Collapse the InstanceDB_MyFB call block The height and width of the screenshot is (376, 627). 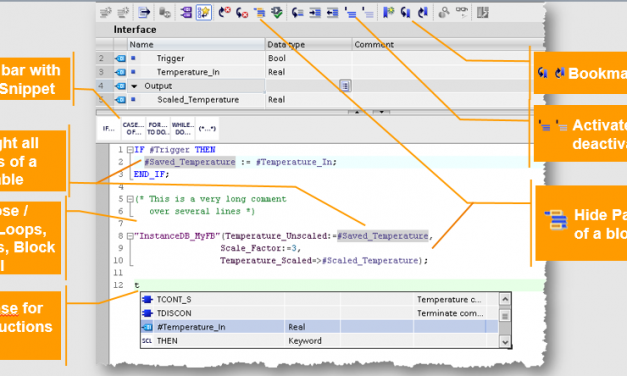click(x=130, y=236)
